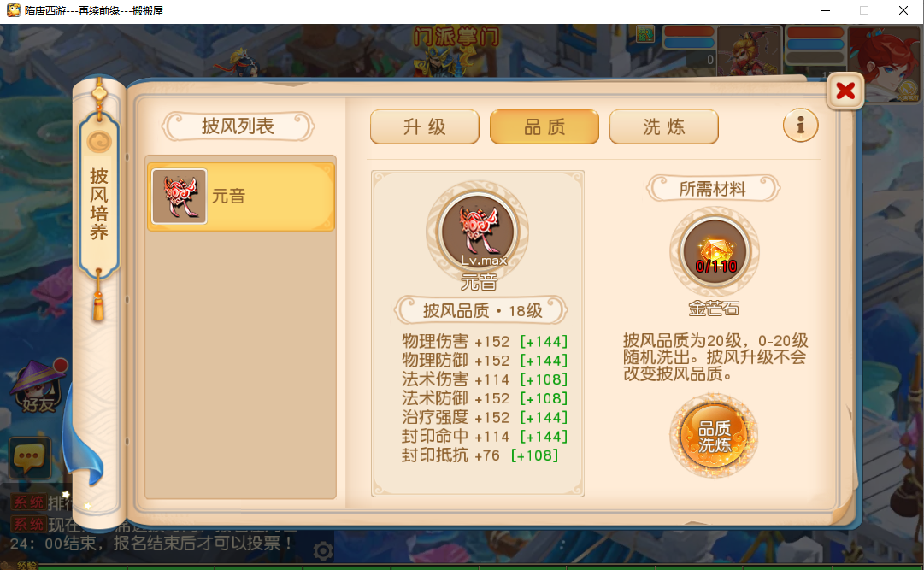The height and width of the screenshot is (570, 924).
Task: Switch to the 升级 tab
Action: 424,126
